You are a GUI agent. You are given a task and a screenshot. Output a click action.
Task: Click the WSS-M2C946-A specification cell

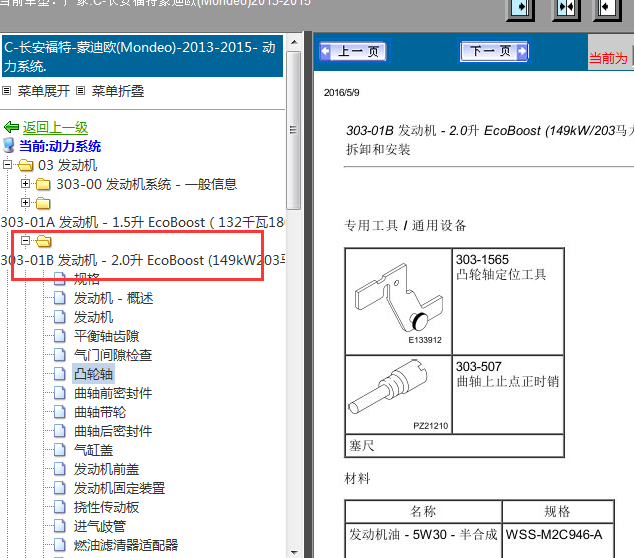[558, 541]
